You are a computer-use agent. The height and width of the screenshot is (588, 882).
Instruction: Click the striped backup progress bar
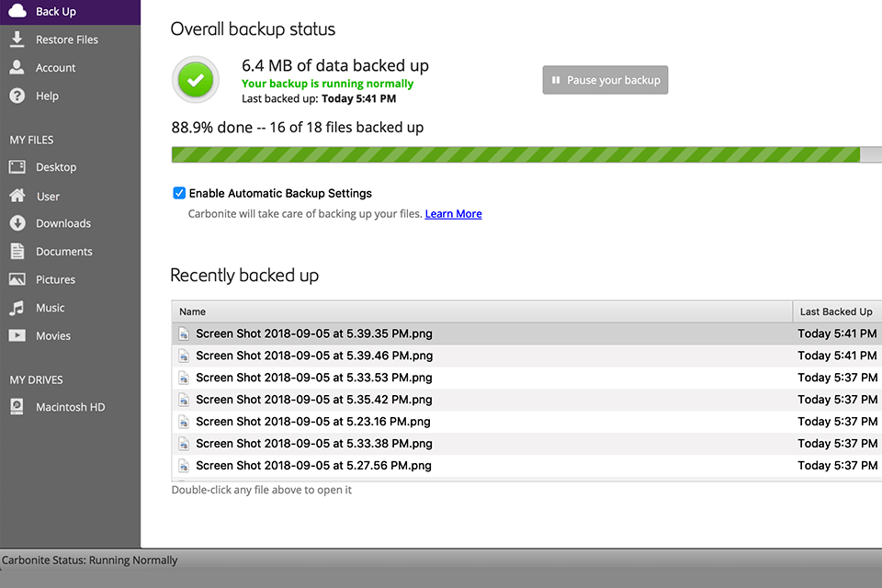click(526, 154)
